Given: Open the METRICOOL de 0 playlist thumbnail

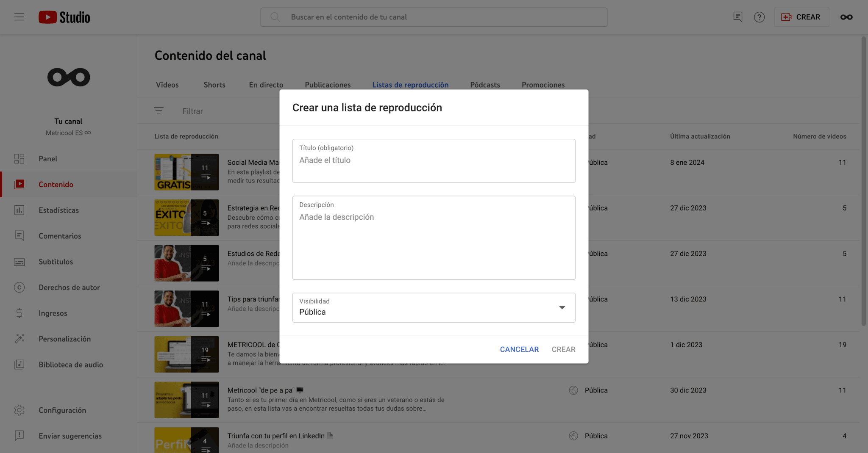Looking at the screenshot, I should (x=186, y=354).
